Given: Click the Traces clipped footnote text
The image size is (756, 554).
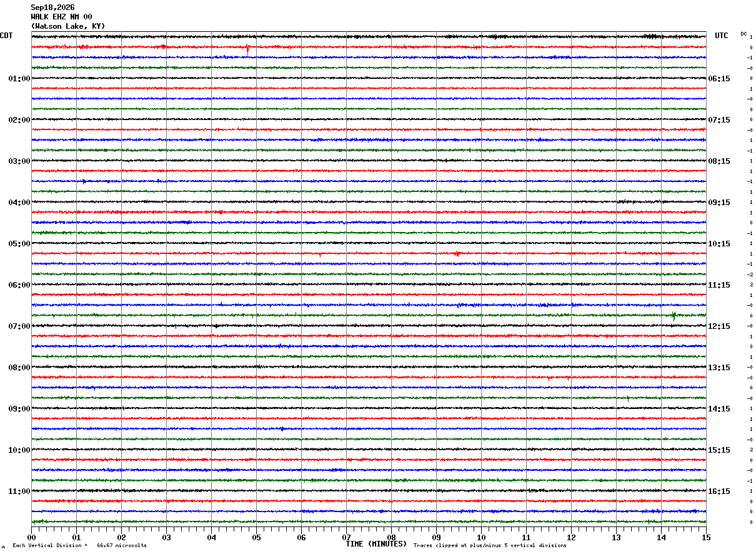Looking at the screenshot, I should pyautogui.click(x=490, y=545).
